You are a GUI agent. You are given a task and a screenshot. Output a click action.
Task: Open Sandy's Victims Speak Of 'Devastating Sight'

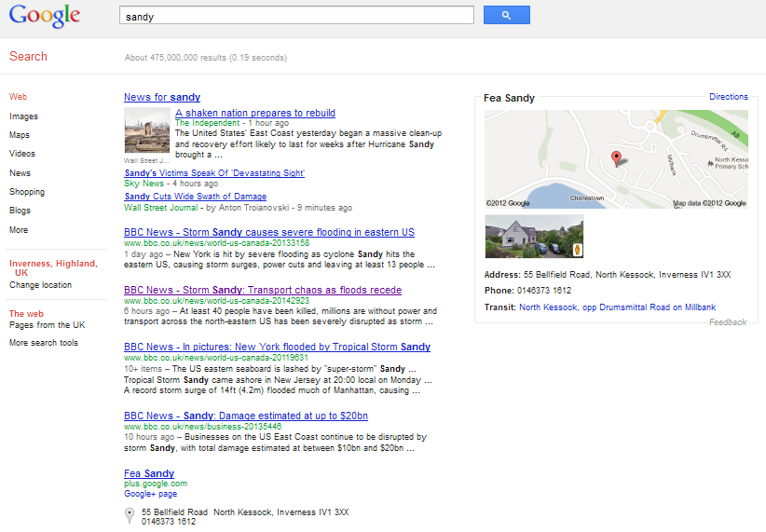pyautogui.click(x=214, y=173)
